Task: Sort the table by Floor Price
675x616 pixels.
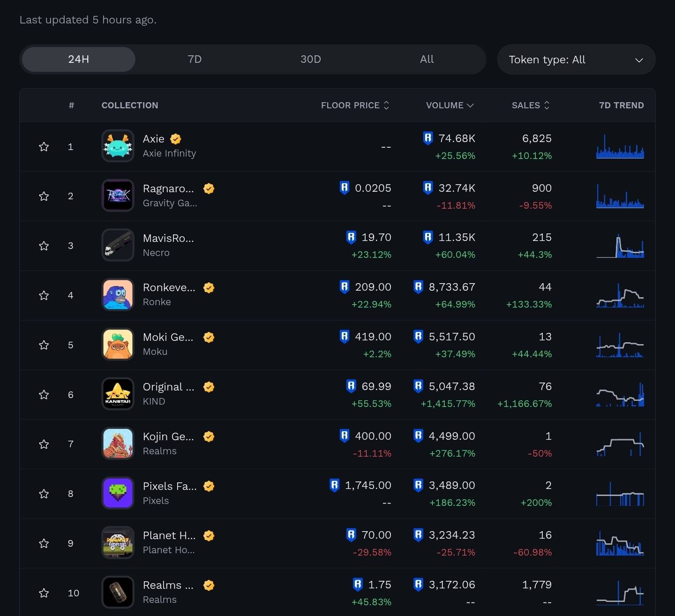Action: pos(355,105)
